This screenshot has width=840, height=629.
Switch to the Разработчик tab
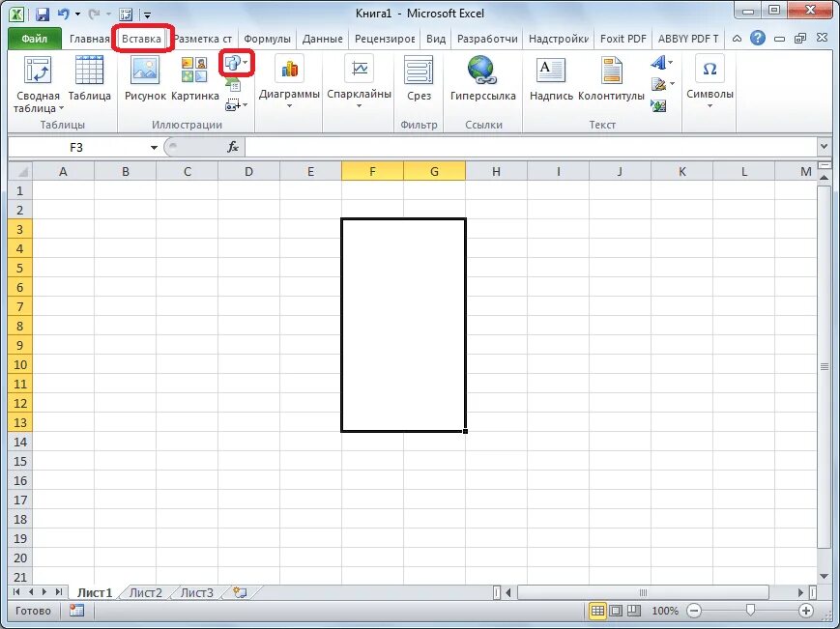487,39
